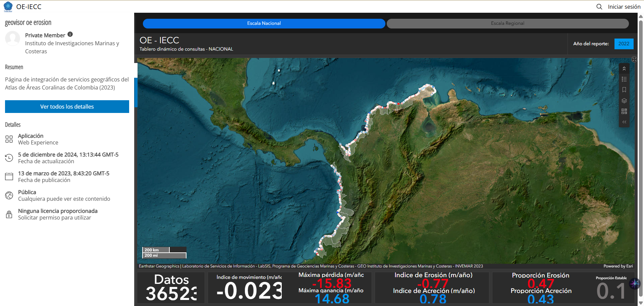This screenshot has width=644, height=306.
Task: Click the OE-IECC logo
Action: (x=8, y=7)
